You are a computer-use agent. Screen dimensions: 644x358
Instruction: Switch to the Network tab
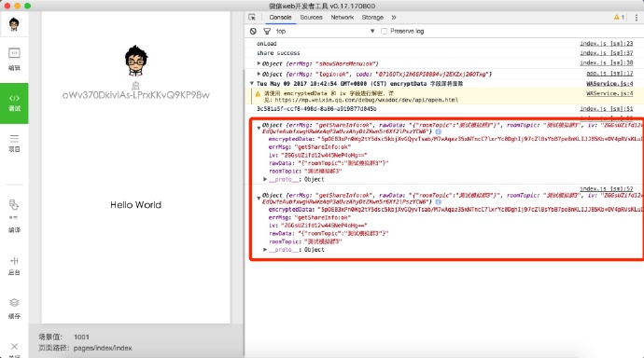(x=343, y=17)
